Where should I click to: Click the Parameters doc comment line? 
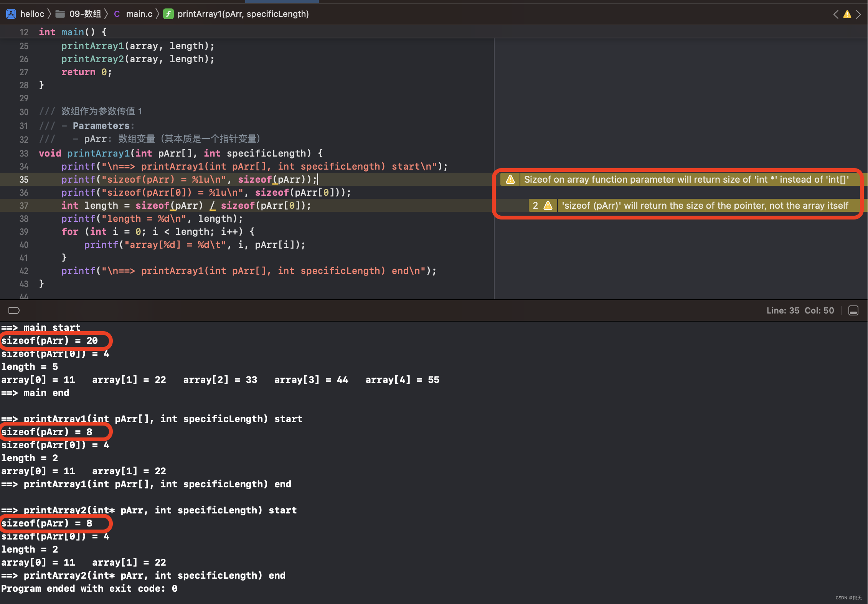[x=87, y=126]
